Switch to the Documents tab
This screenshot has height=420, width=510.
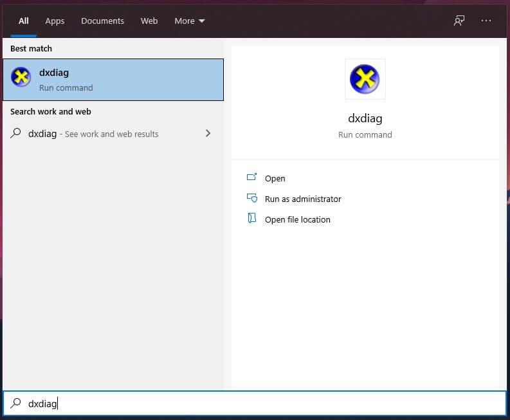coord(102,21)
